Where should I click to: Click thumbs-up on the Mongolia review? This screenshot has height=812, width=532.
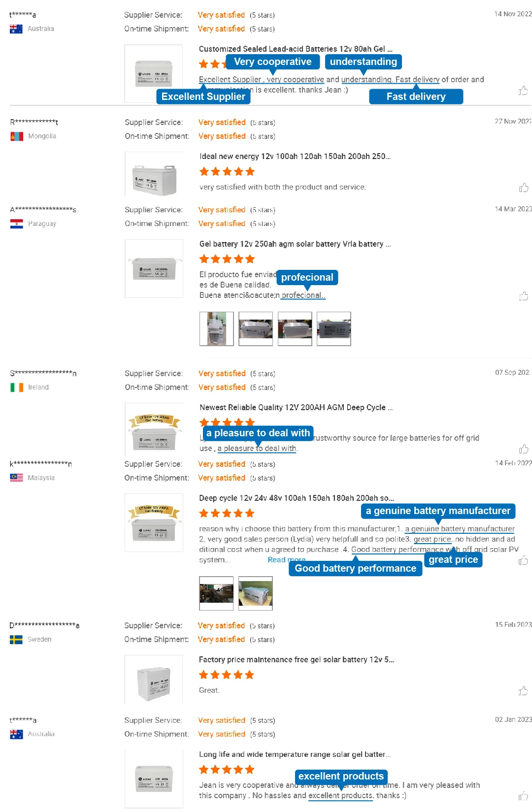(x=523, y=188)
